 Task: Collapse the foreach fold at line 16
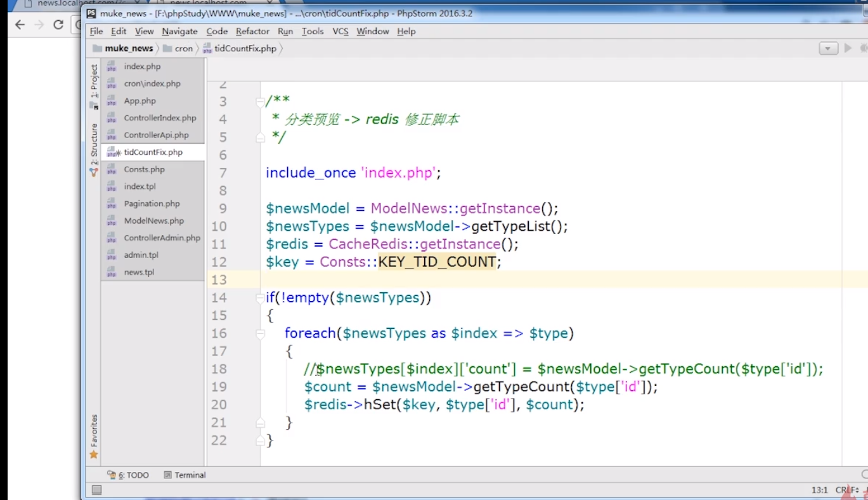(x=260, y=333)
